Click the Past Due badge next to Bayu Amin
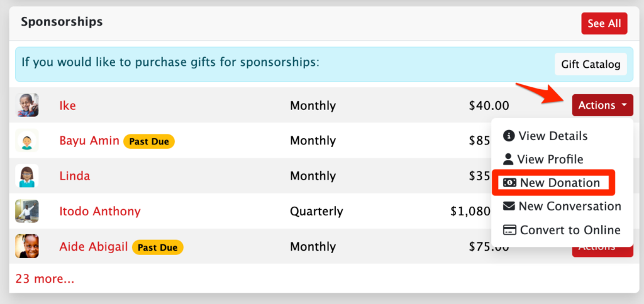Image resolution: width=644 pixels, height=304 pixels. pos(149,141)
